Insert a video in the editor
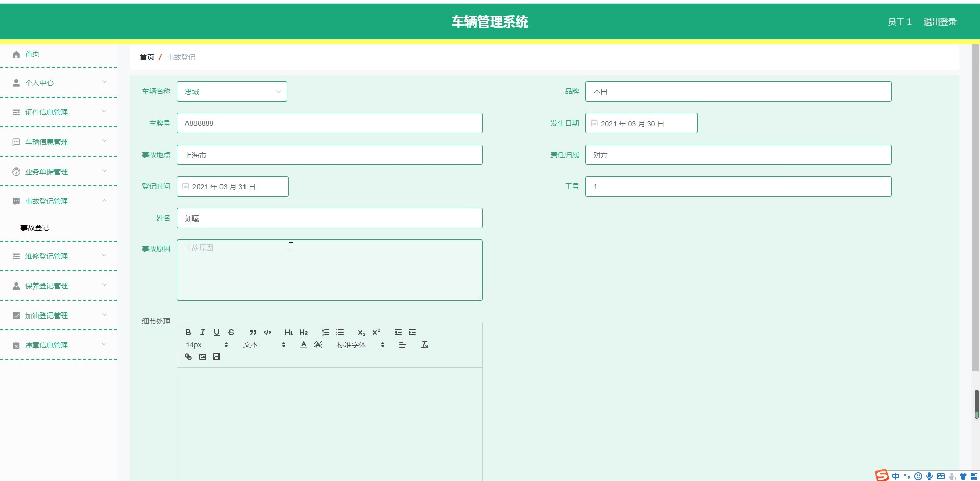This screenshot has width=980, height=481. click(x=216, y=357)
